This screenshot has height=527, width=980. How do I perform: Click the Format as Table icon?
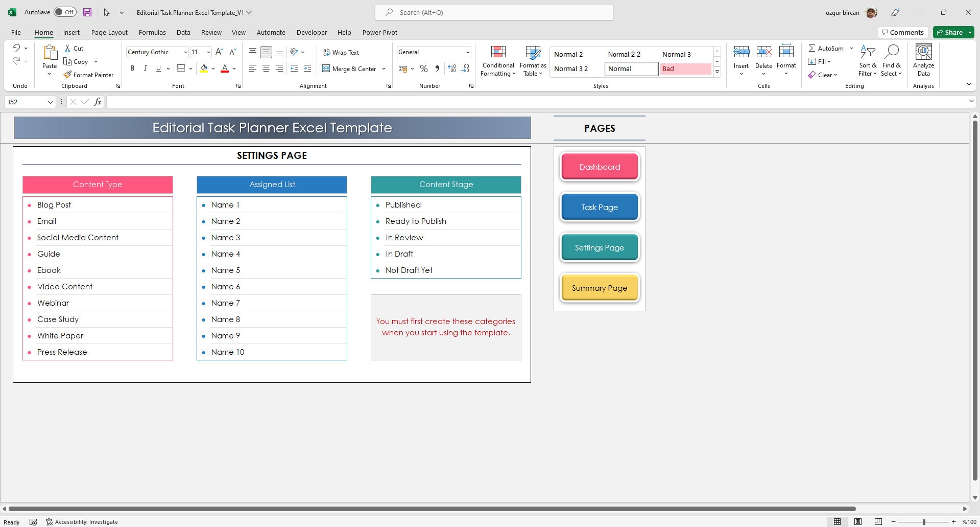(x=533, y=60)
